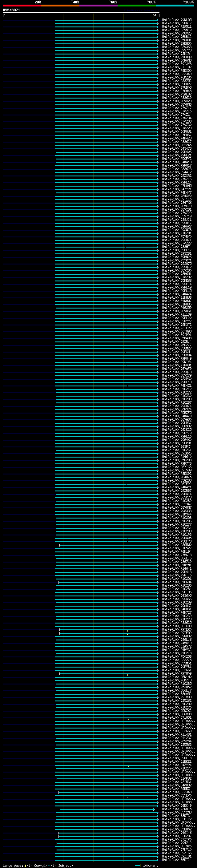
Task: Click label UniRef100_Q84UZ5
Action: click(x=176, y=477)
